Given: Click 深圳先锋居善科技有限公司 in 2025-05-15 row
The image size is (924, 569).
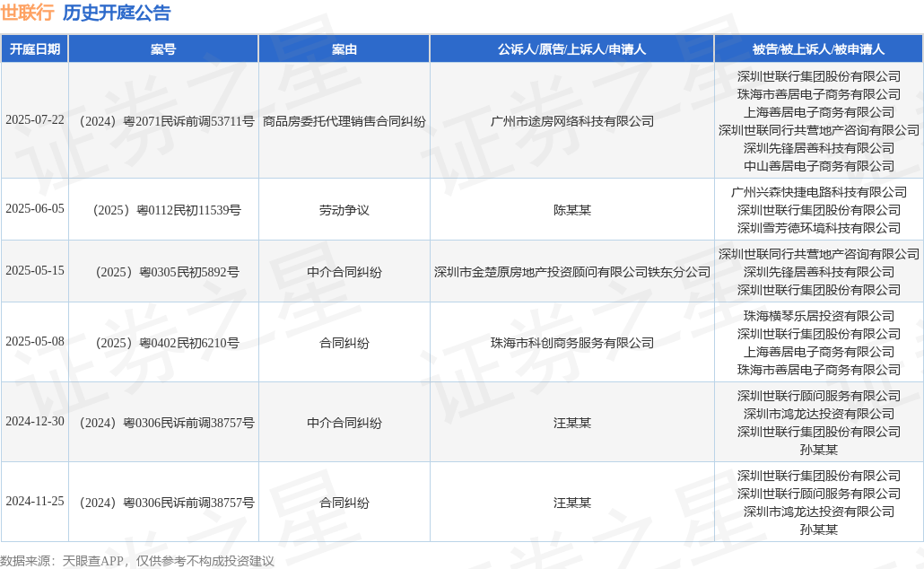Looking at the screenshot, I should coord(819,273).
